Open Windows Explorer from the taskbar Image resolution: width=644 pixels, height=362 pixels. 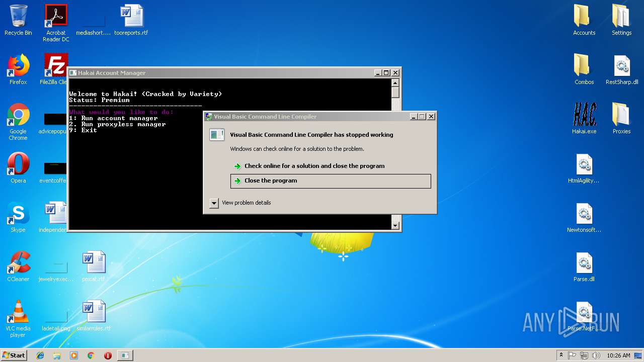click(x=57, y=355)
